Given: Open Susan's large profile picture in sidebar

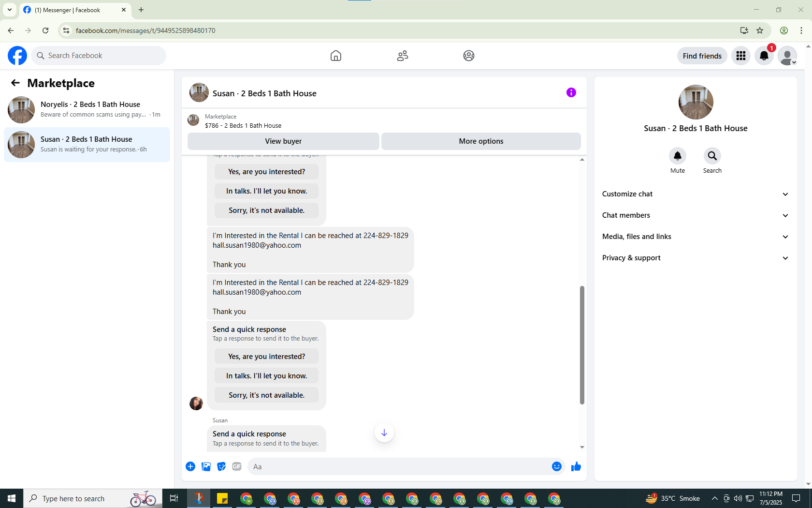Looking at the screenshot, I should (x=696, y=102).
